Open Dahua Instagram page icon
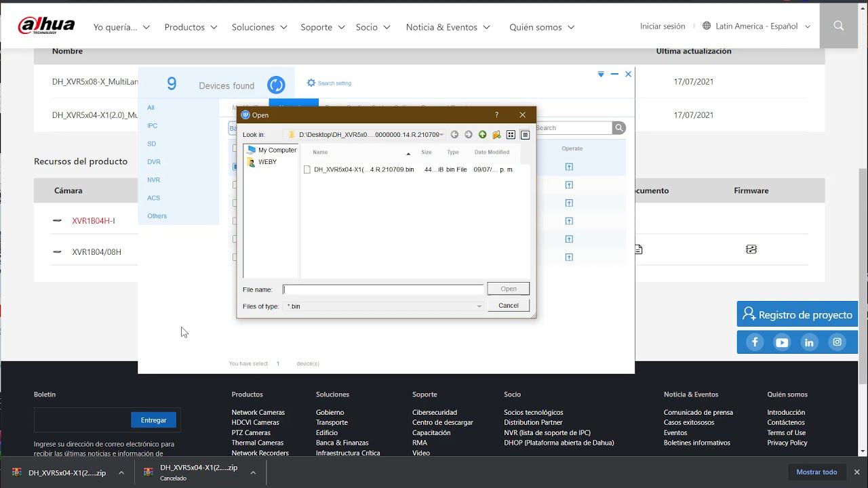 [837, 342]
